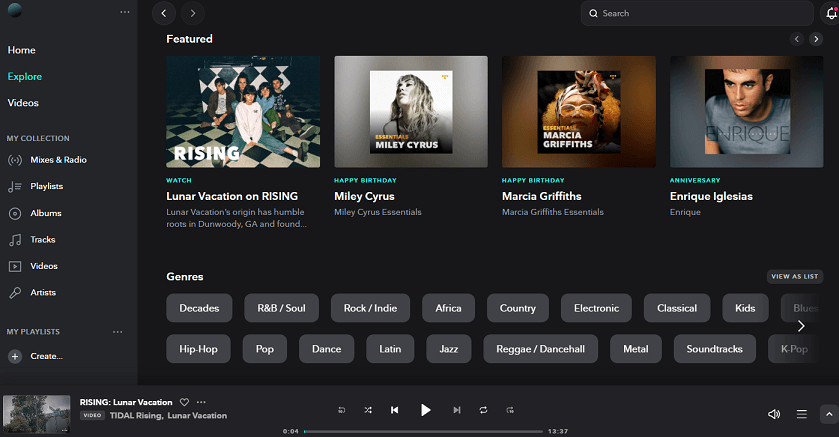Open sidebar top three-dot menu
Screen dimensions: 839x437
click(x=125, y=12)
